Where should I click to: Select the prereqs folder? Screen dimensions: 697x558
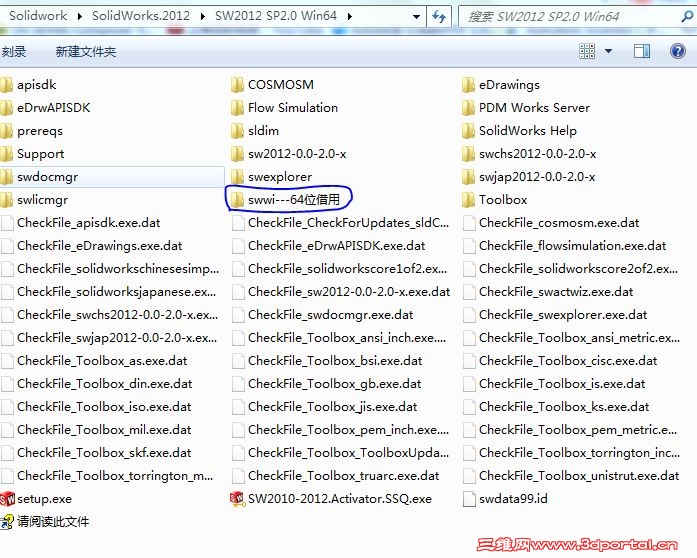tap(32, 131)
